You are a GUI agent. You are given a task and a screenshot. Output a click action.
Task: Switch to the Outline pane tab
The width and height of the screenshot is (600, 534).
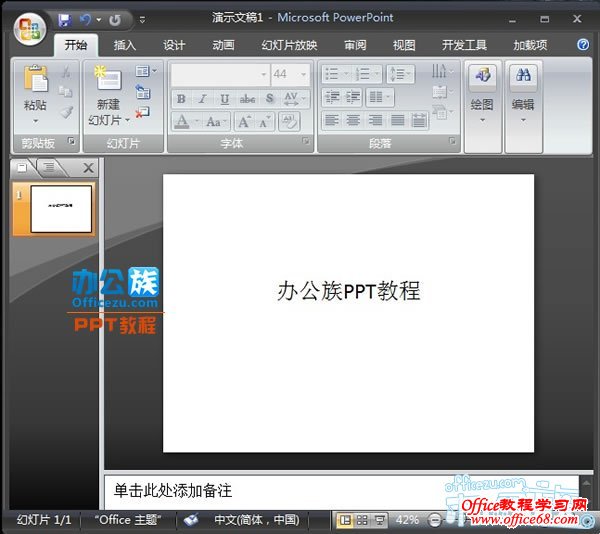click(x=49, y=167)
